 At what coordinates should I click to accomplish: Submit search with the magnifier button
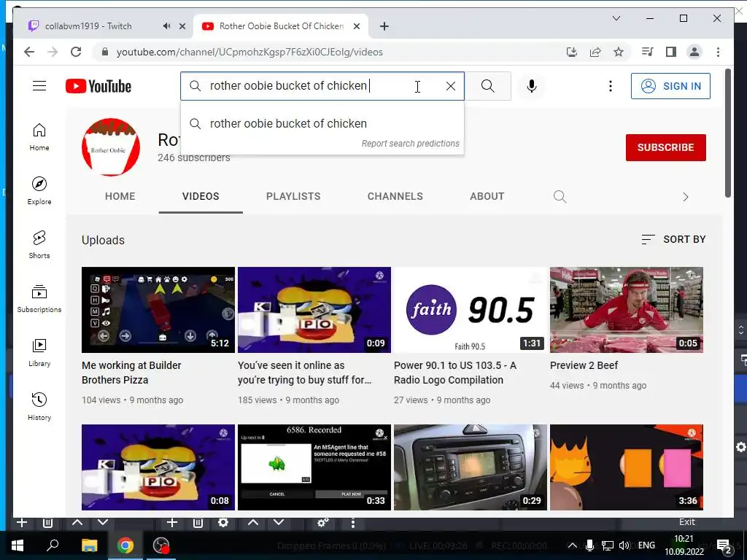[x=487, y=86]
